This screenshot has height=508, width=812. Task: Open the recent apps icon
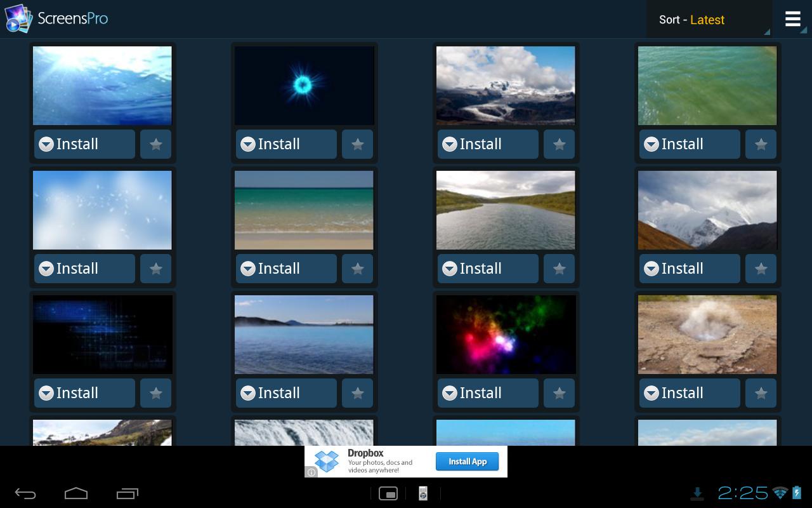click(x=128, y=493)
